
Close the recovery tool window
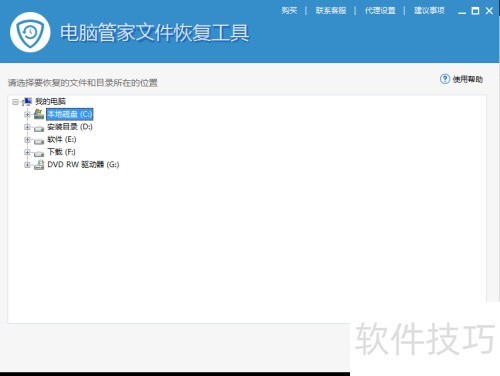point(489,11)
